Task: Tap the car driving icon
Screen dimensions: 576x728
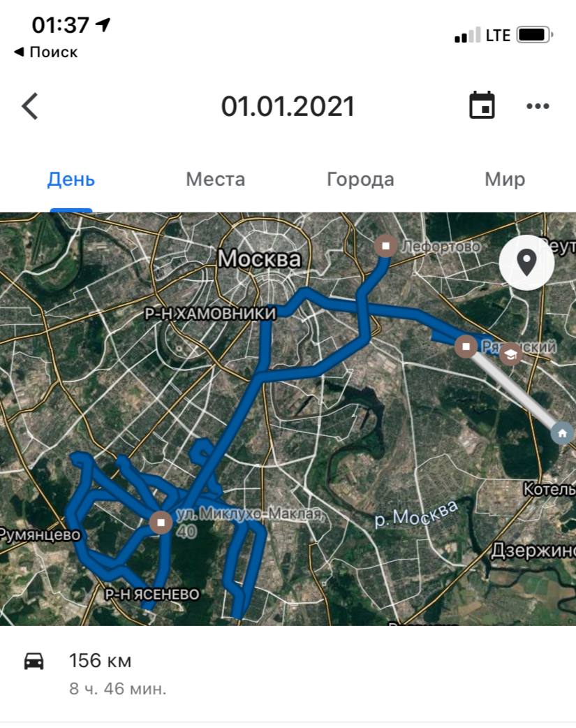Action: click(34, 661)
